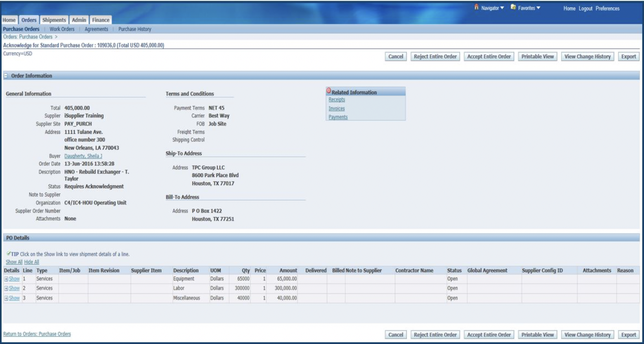Open the Receipts related link

pyautogui.click(x=337, y=100)
